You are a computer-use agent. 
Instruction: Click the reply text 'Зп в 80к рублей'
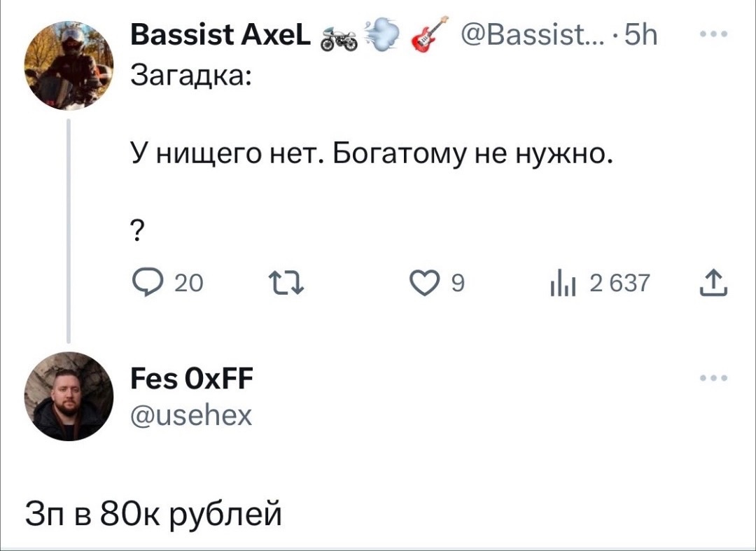(x=153, y=513)
